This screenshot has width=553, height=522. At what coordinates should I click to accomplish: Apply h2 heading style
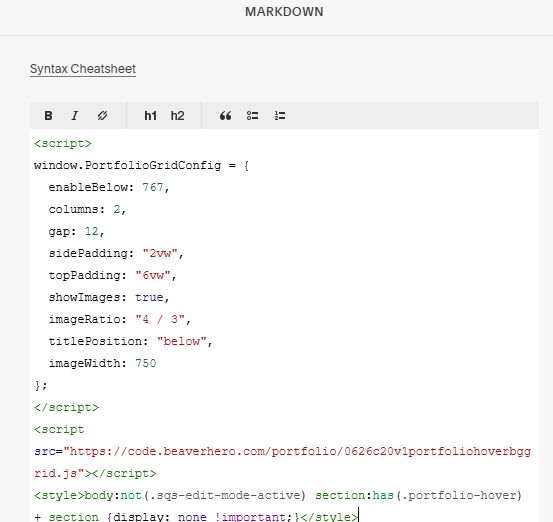point(177,116)
